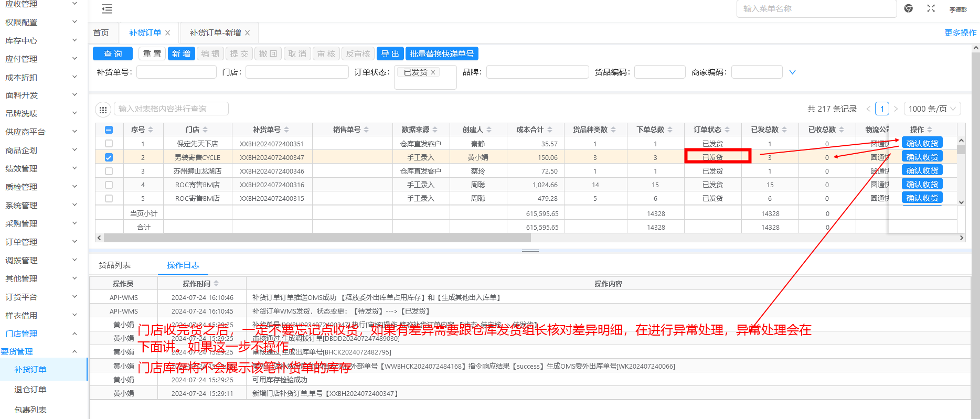
Task: Remove the 已发货 status filter tag
Action: 433,72
